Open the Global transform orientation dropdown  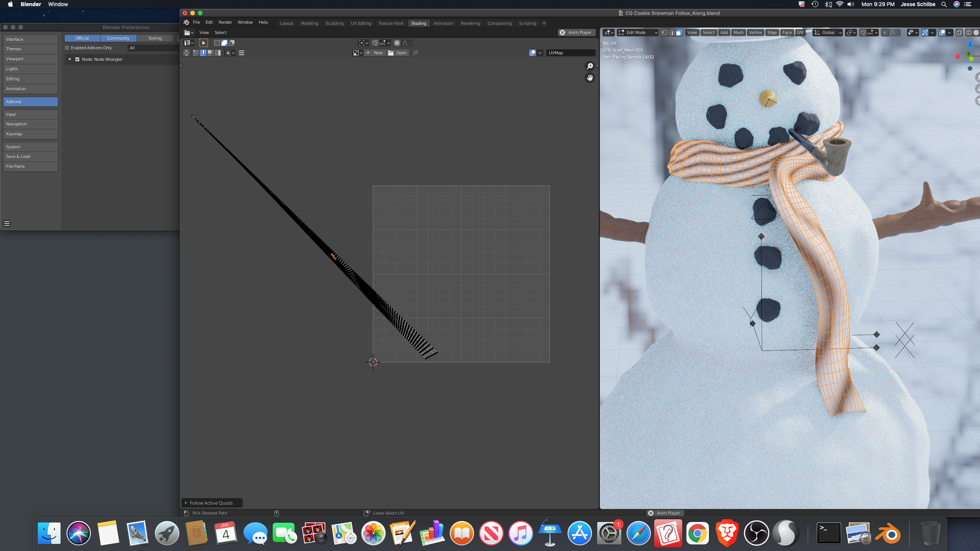(x=828, y=33)
